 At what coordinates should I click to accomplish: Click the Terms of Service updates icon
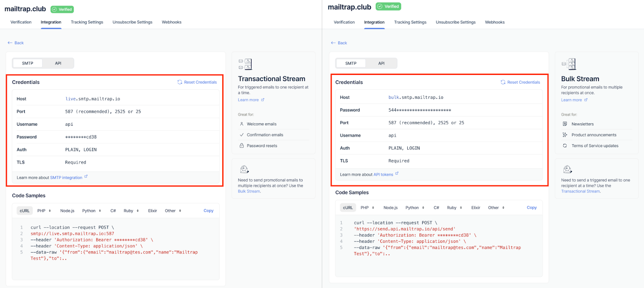pos(565,146)
